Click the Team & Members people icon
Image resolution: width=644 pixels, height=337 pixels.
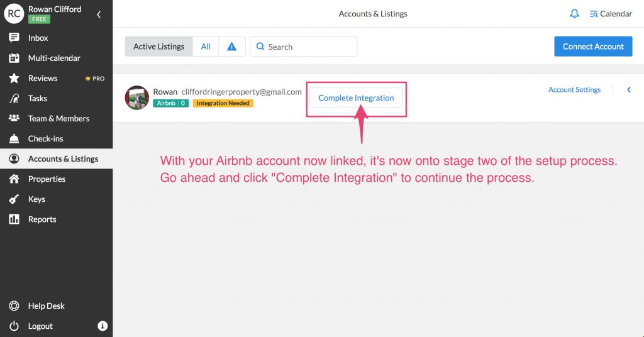coord(14,118)
